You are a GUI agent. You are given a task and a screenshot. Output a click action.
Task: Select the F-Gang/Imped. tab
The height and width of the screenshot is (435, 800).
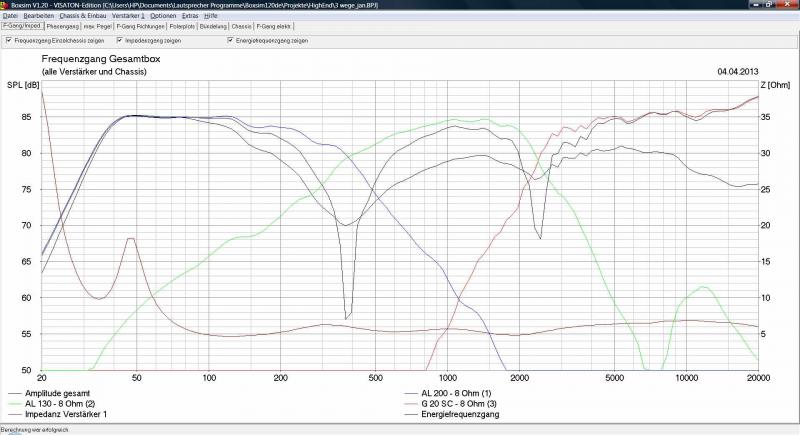(22, 26)
